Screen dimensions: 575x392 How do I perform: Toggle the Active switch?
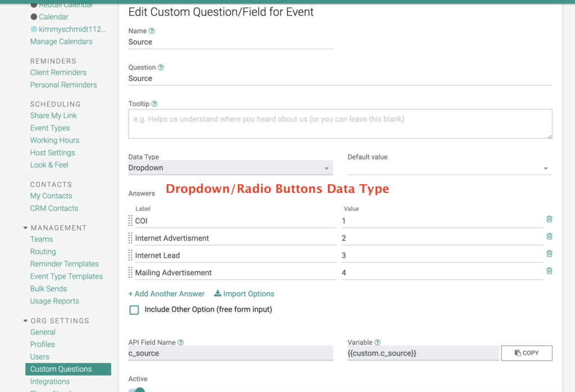click(137, 390)
